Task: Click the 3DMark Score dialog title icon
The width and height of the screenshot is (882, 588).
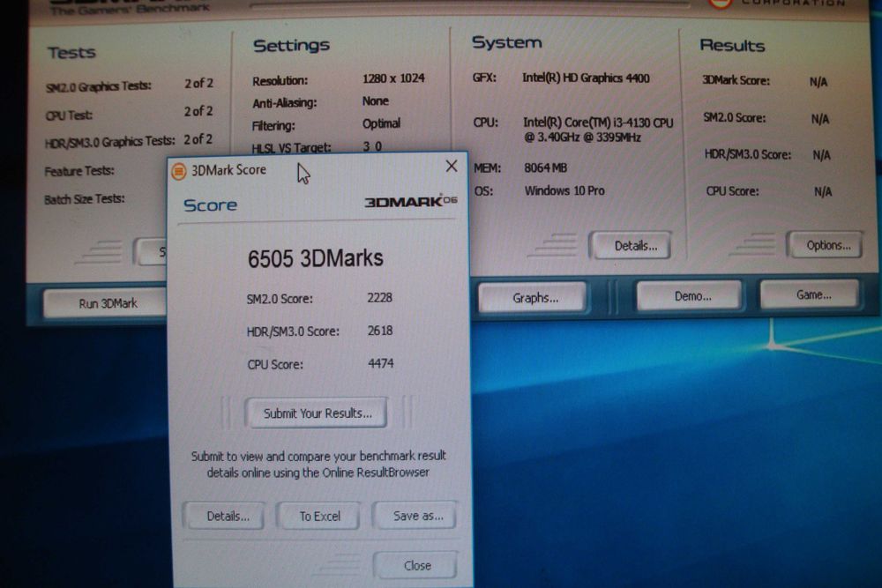Action: pos(179,171)
